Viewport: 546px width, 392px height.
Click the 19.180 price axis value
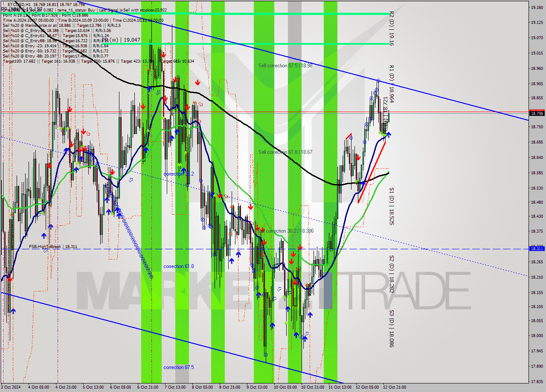537,8
